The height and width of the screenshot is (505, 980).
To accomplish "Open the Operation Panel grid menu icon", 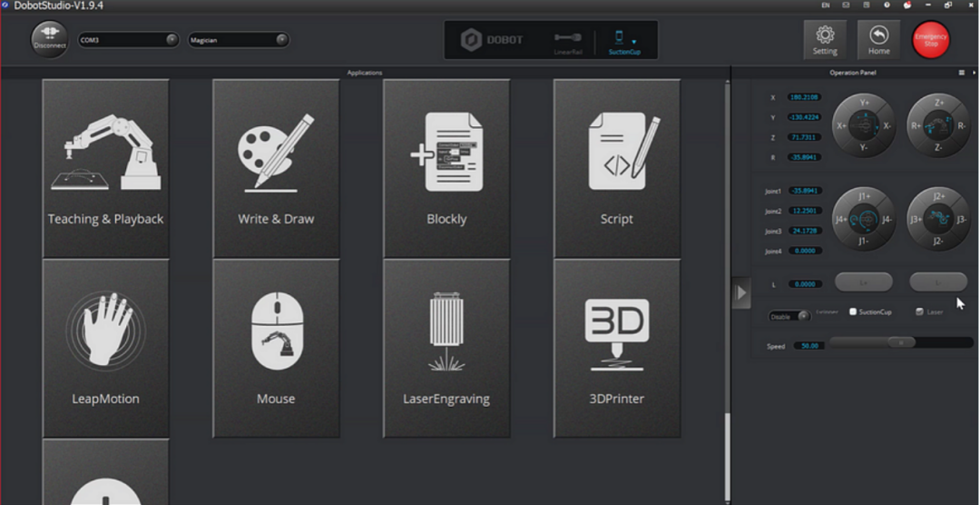I will tap(961, 73).
